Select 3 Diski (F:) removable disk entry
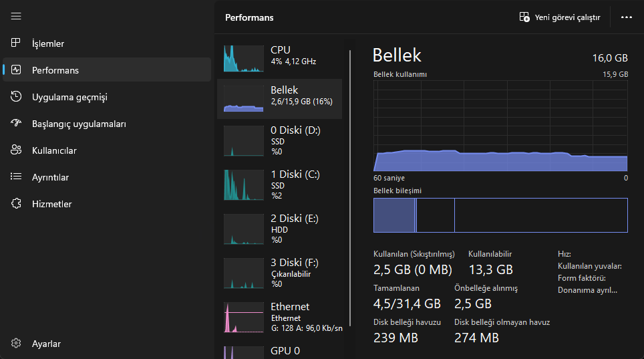Image resolution: width=644 pixels, height=359 pixels. click(x=279, y=273)
